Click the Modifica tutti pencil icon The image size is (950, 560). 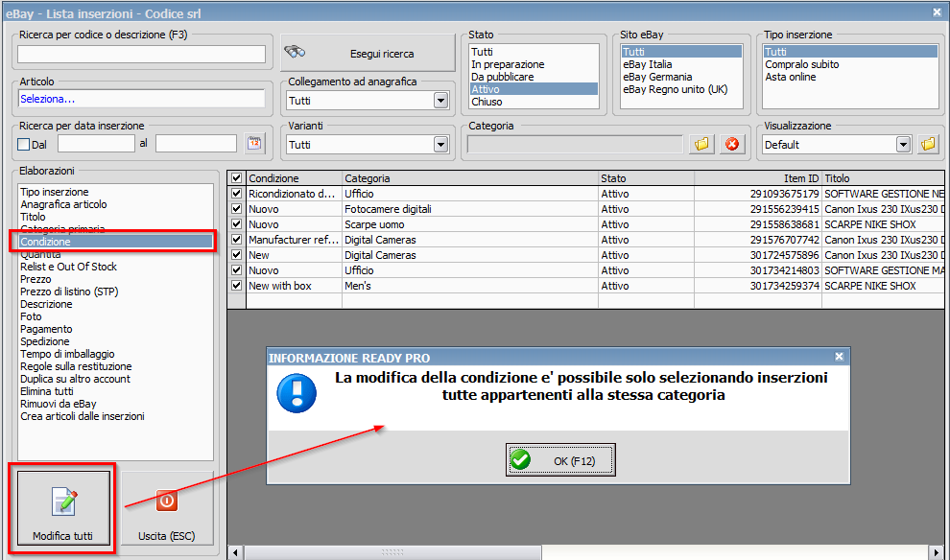point(64,502)
